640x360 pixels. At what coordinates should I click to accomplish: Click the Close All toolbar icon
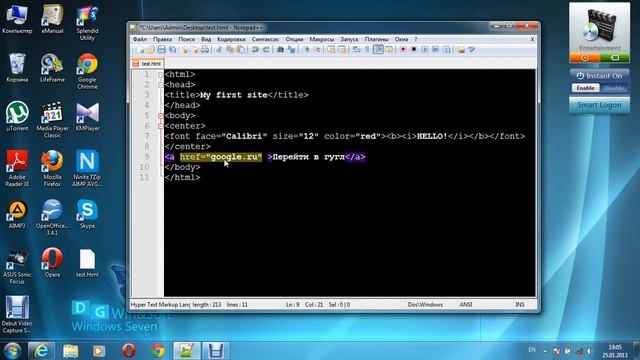pyautogui.click(x=196, y=50)
